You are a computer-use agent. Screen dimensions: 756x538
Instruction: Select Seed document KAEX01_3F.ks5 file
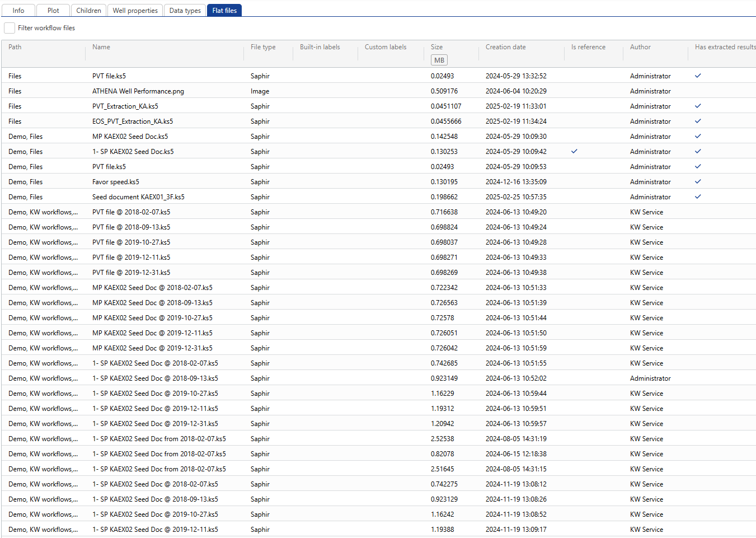[x=138, y=197]
